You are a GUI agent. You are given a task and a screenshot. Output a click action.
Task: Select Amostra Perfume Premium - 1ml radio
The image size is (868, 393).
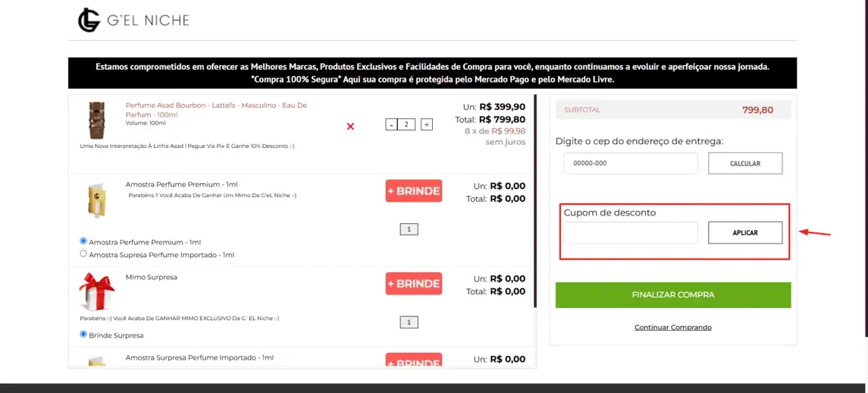click(x=83, y=241)
